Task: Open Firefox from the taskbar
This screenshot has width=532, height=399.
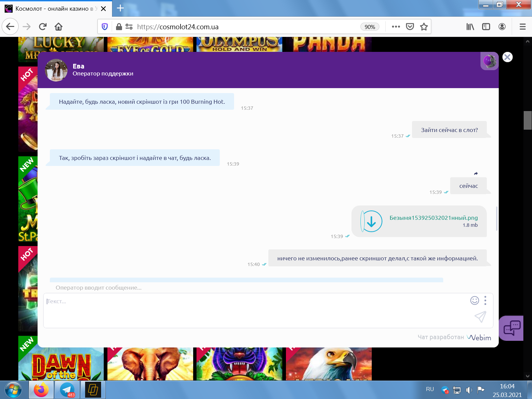Action: click(x=41, y=390)
